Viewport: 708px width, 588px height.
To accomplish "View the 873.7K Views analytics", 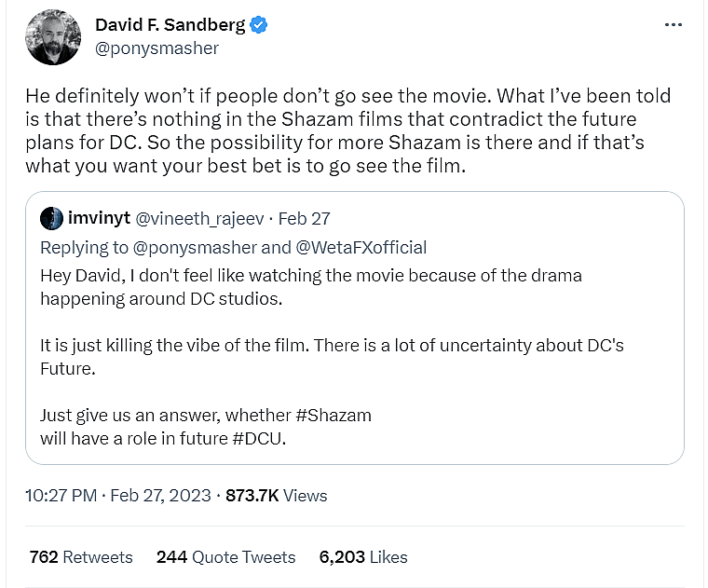I will coord(277,496).
